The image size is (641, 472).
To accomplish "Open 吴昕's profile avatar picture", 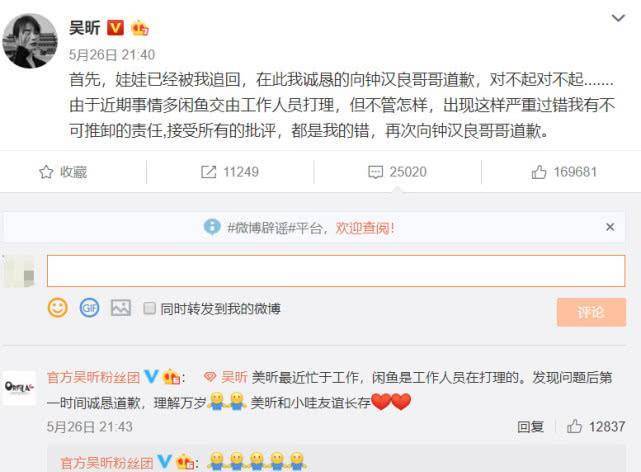I will 30,41.
